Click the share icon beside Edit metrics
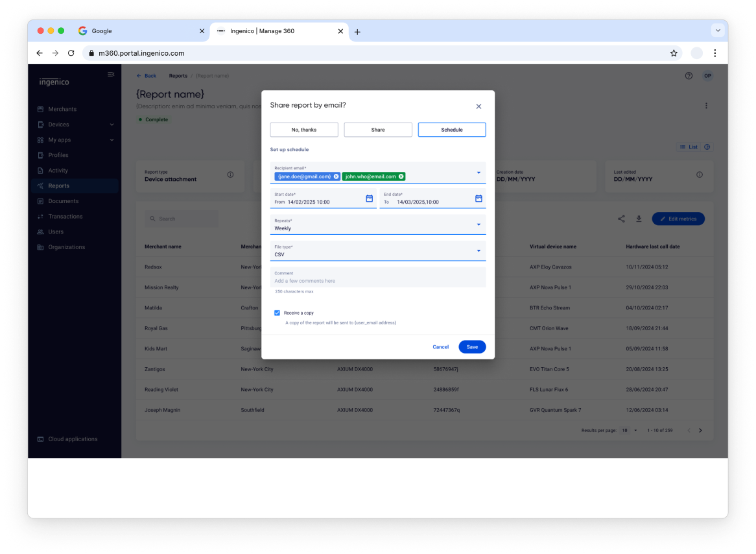The height and width of the screenshot is (554, 756). [x=621, y=219]
